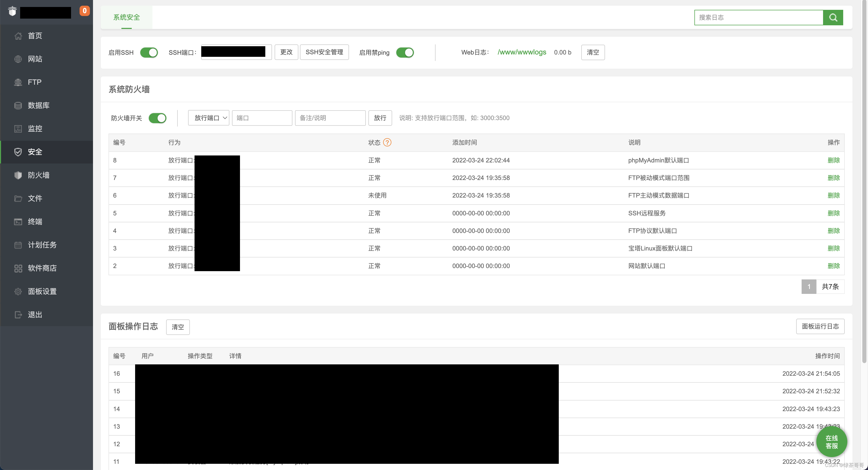Screen dimensions: 868x470
Task: Toggle the 启用禁ping switch
Action: pos(405,53)
